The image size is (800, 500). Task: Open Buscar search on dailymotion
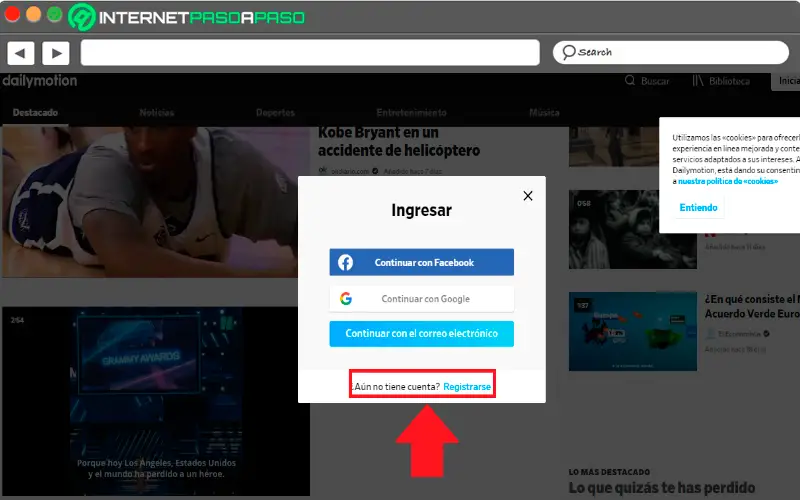[647, 81]
